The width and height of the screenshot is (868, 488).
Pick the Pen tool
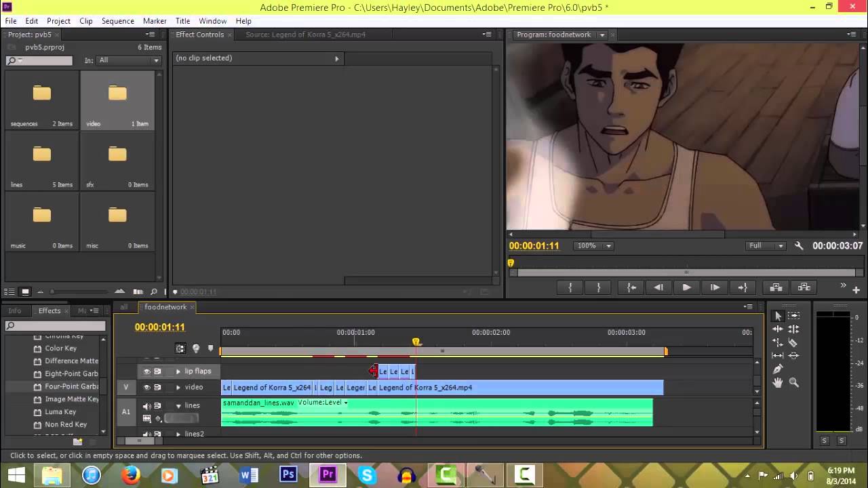point(778,369)
